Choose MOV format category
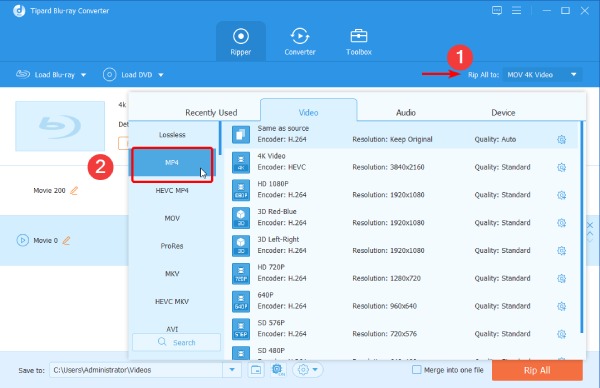 [x=172, y=218]
